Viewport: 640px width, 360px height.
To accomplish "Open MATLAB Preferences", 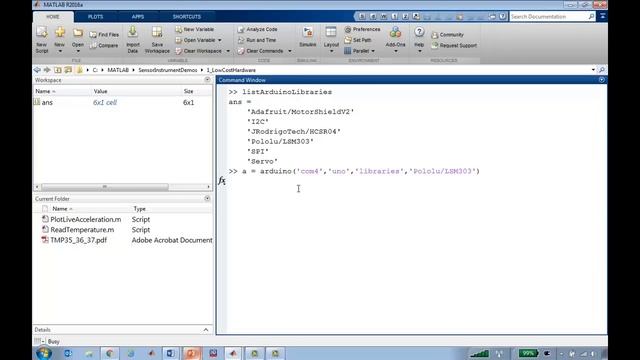I will 362,29.
